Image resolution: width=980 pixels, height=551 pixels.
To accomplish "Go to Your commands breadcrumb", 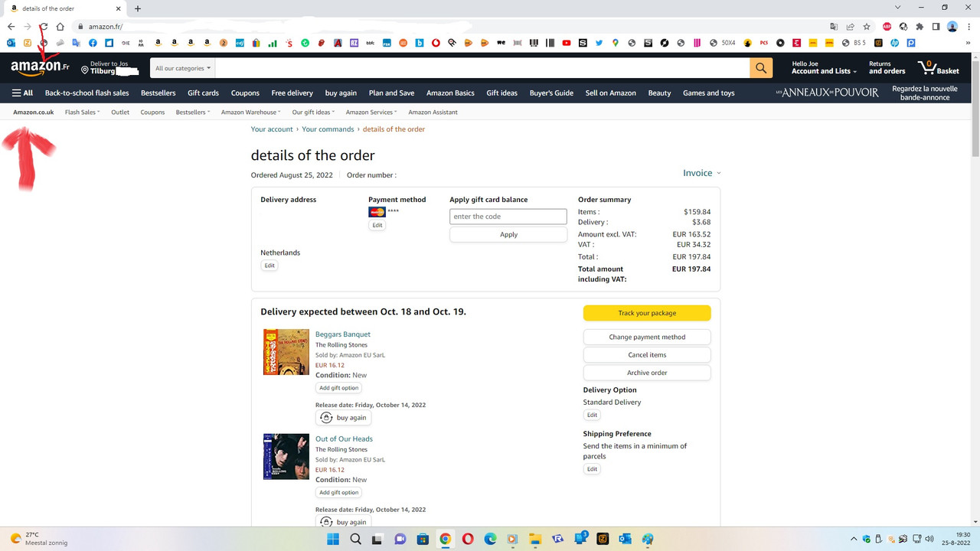I will (x=328, y=129).
